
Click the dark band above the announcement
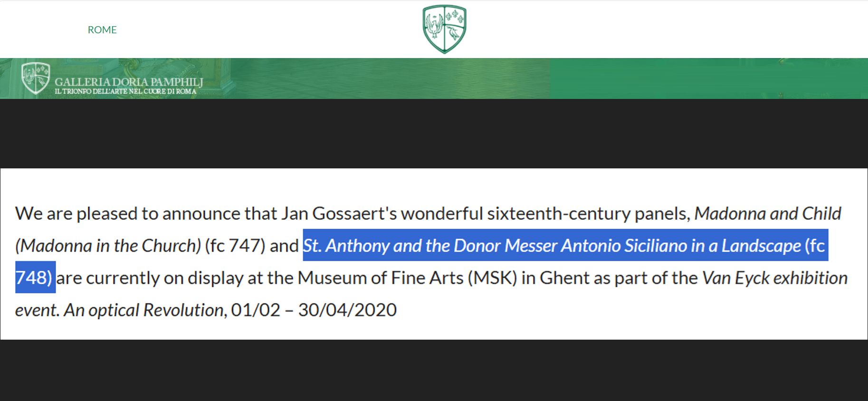point(434,134)
